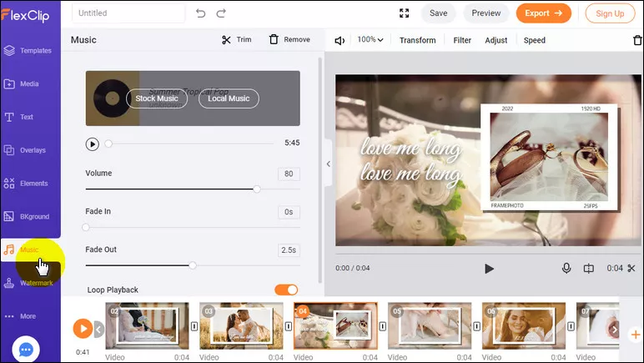Mute the video volume speaker icon
The height and width of the screenshot is (363, 644).
pos(340,41)
